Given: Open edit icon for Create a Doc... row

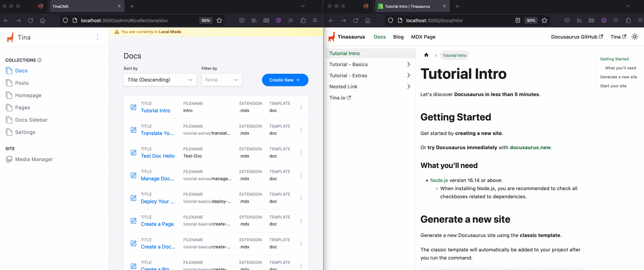Looking at the screenshot, I should click(133, 243).
